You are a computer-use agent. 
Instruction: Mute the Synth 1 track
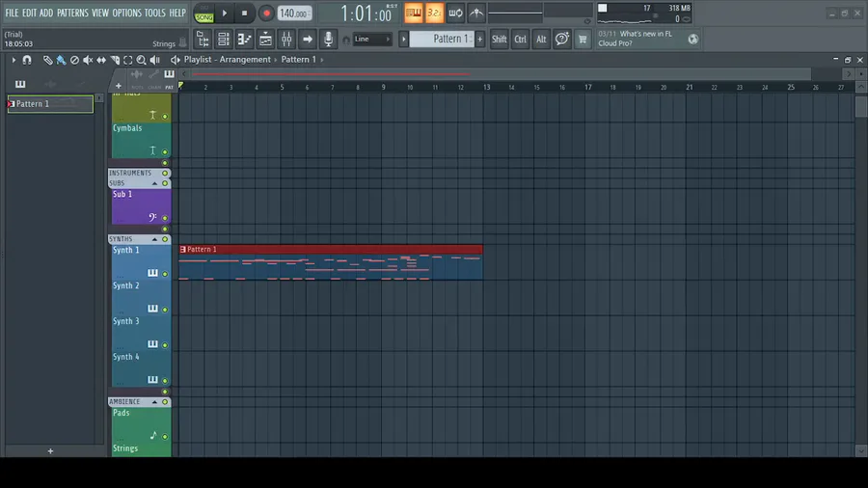[x=165, y=274]
